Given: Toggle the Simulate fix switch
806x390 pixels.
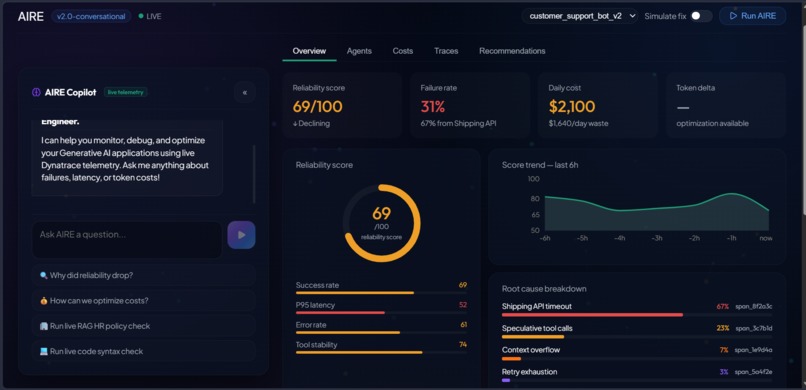Looking at the screenshot, I should (701, 16).
